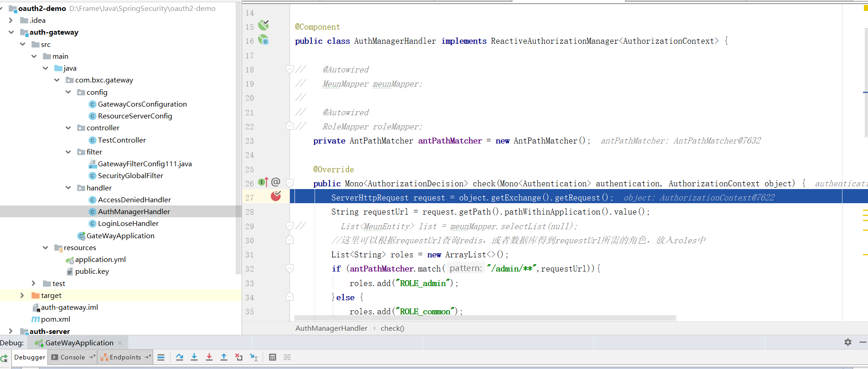Close the GateWayApplication debug tab
Screen dimensions: 868x369
[x=120, y=343]
